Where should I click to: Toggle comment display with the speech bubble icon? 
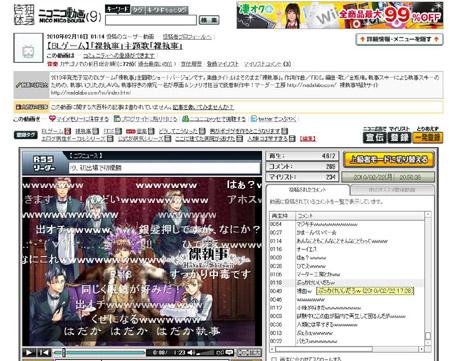(230, 352)
